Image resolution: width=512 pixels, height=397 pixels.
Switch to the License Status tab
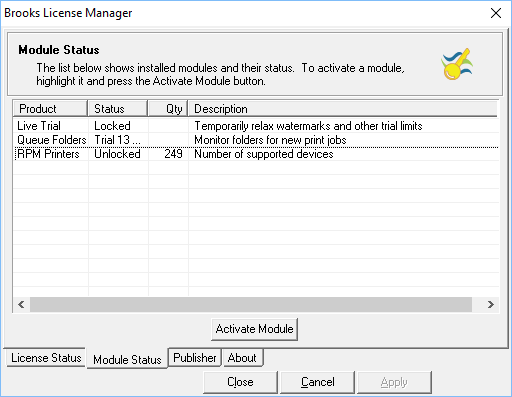[x=46, y=358]
